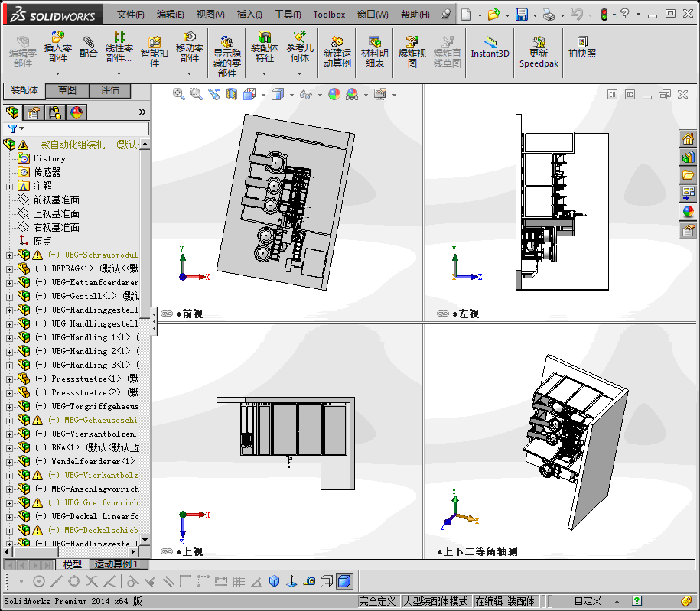Click Update Speedpak button
Viewport: 700px width, 611px height.
point(539,51)
